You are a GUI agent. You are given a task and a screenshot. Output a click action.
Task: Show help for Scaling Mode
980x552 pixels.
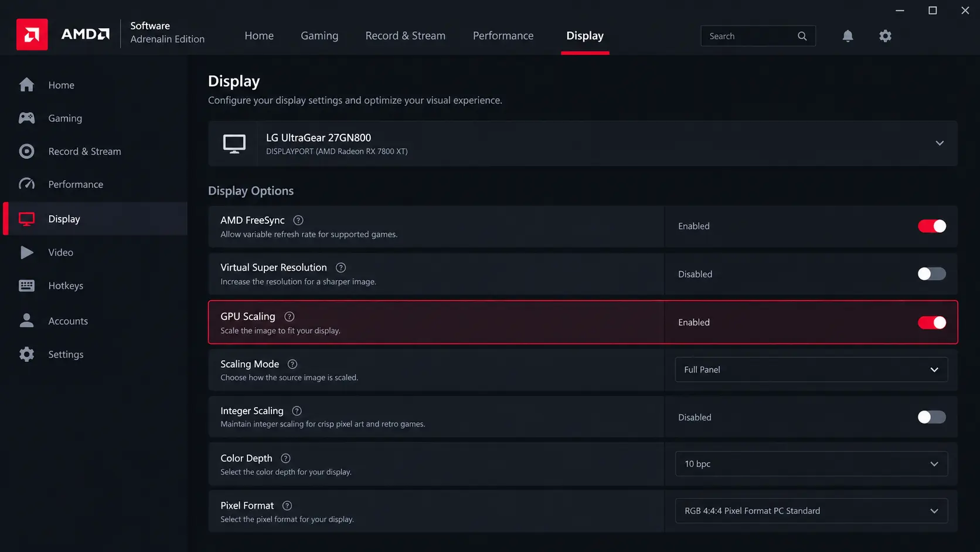[x=292, y=364]
